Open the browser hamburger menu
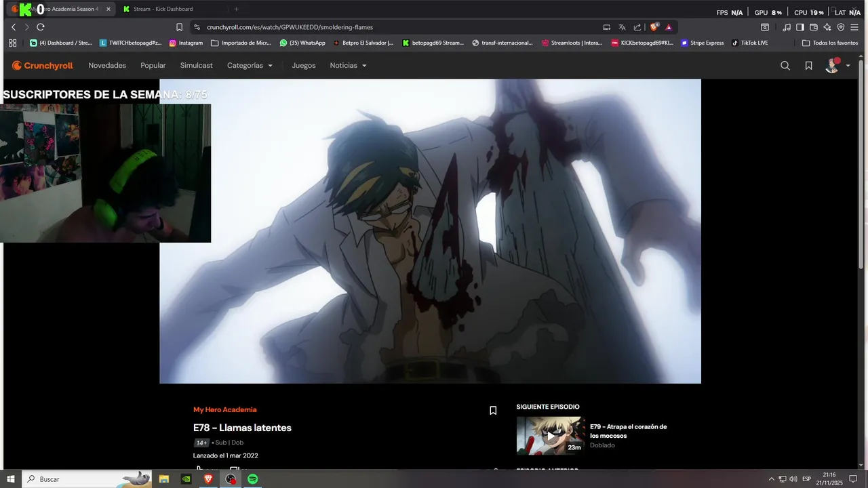This screenshot has height=488, width=868. point(856,27)
